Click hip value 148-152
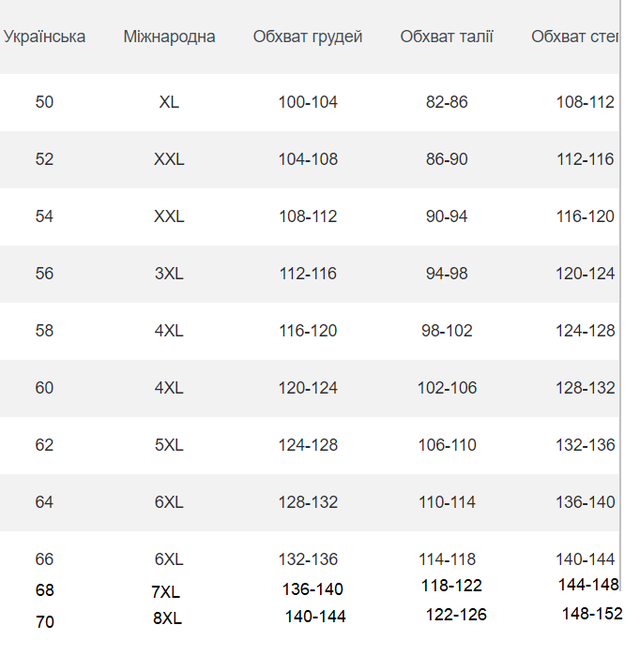Image resolution: width=640 pixels, height=655 pixels. [x=592, y=614]
